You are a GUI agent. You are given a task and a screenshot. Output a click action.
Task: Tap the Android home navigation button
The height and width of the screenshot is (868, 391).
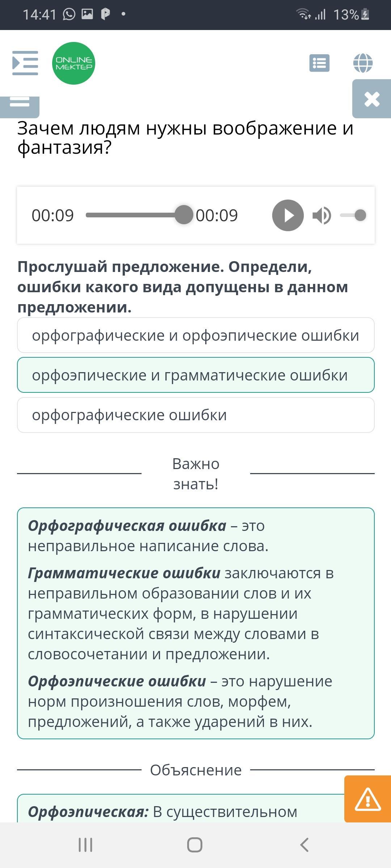click(195, 845)
